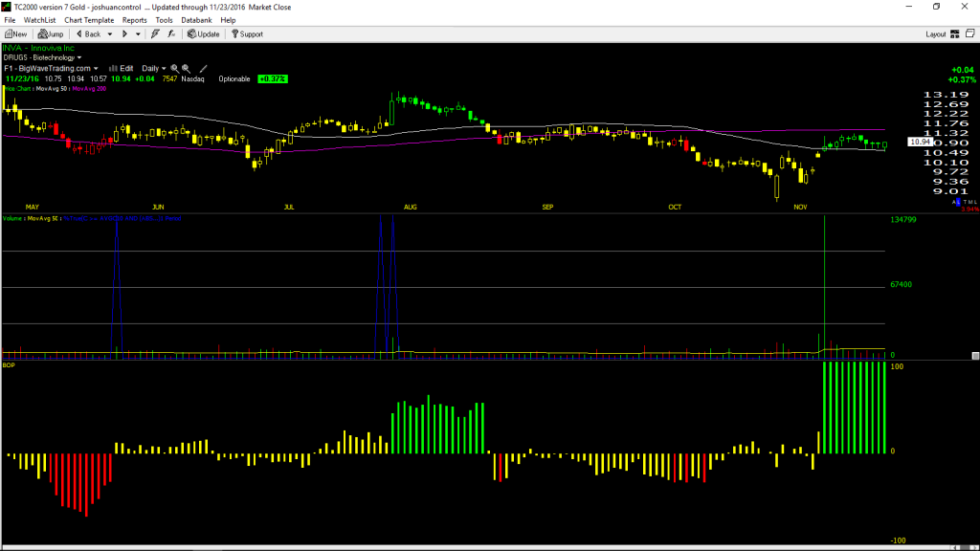Image resolution: width=980 pixels, height=551 pixels.
Task: Open the layout grid icon
Action: tap(955, 34)
